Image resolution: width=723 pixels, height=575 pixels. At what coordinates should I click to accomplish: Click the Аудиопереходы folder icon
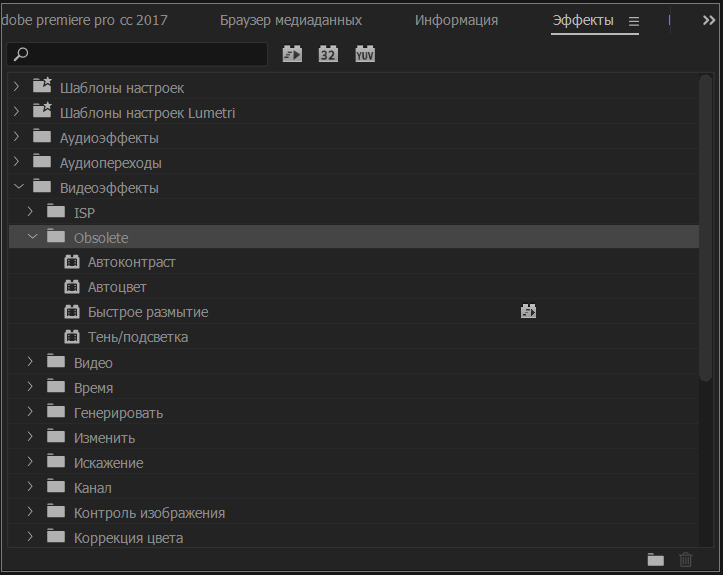[42, 161]
